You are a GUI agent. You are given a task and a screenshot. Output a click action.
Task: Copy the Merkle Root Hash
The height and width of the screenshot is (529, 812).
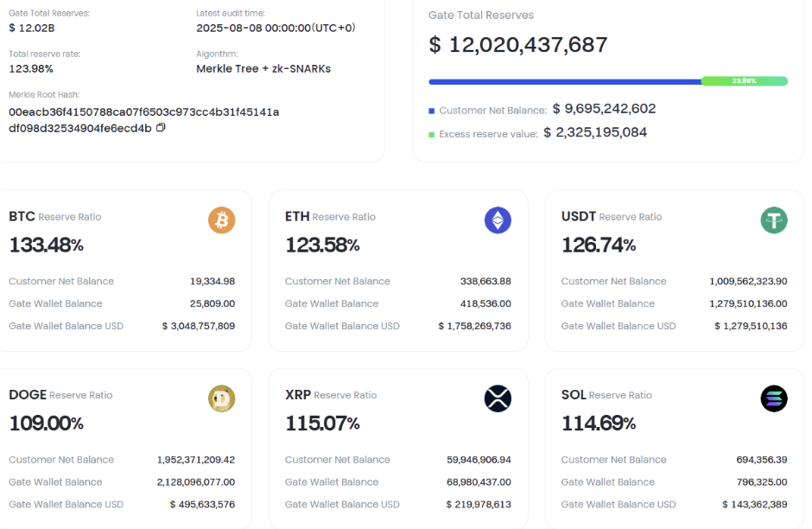pyautogui.click(x=161, y=127)
